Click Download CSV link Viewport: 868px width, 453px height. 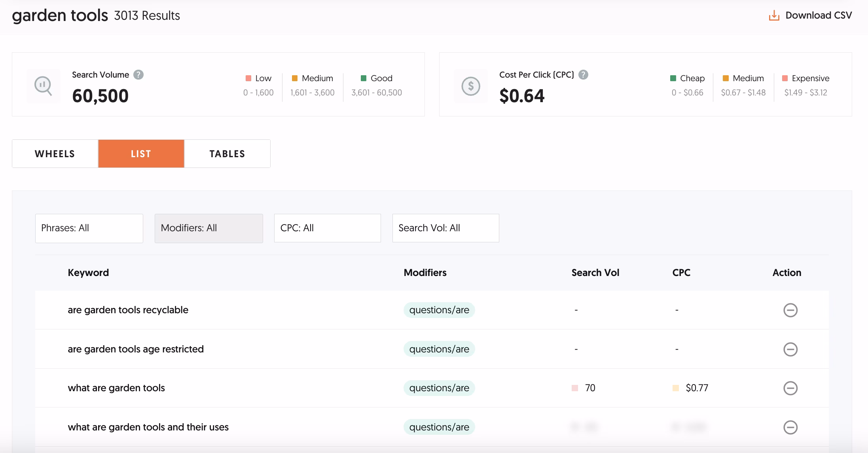click(x=818, y=15)
